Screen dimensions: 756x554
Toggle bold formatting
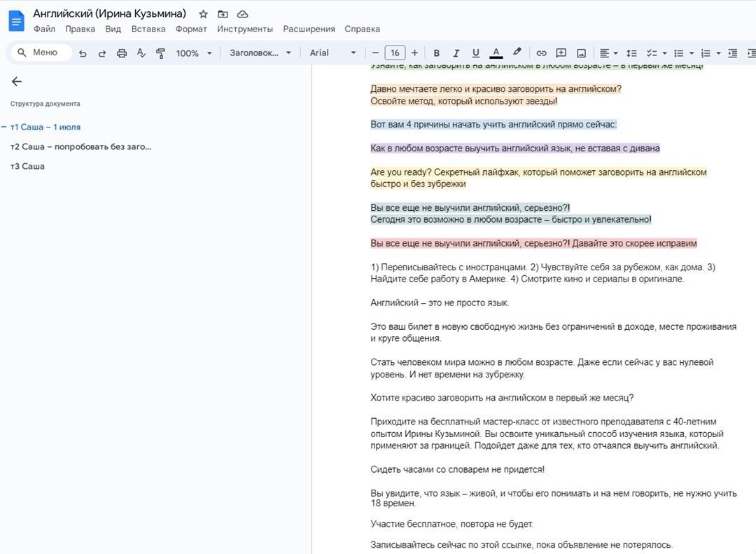(437, 53)
